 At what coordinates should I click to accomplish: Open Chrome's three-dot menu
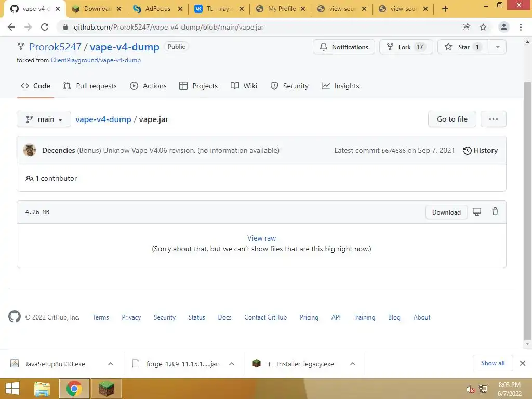(521, 27)
